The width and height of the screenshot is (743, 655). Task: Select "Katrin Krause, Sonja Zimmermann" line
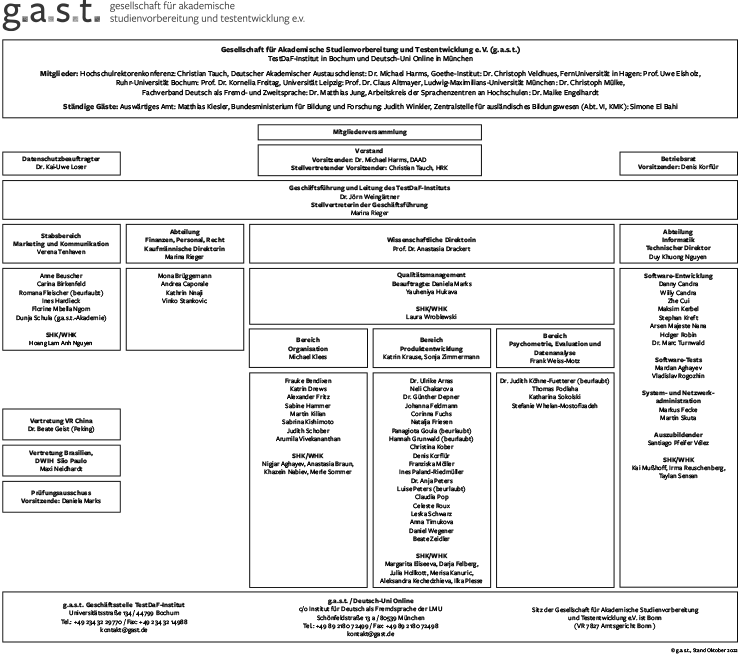(431, 356)
